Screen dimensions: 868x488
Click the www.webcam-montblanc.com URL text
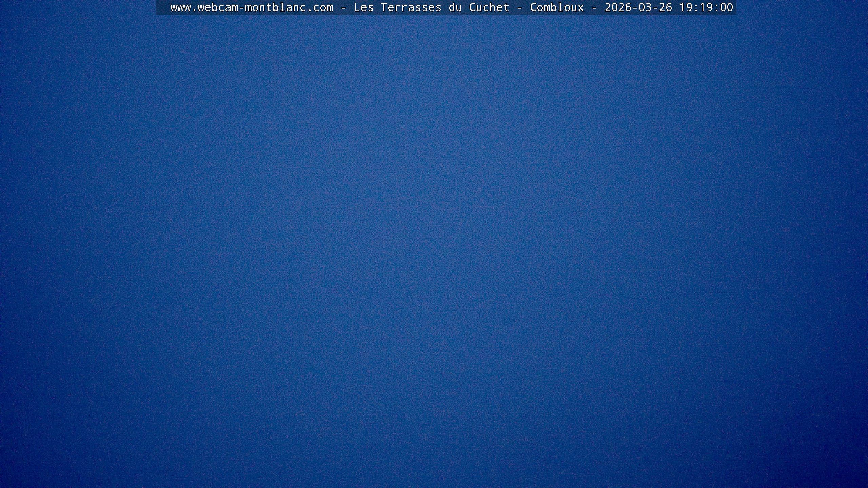[252, 7]
